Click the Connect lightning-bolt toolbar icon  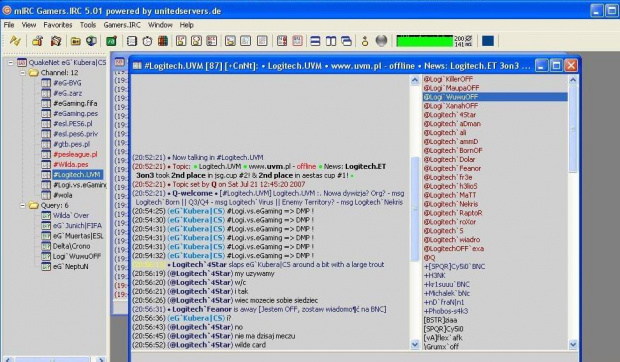(x=15, y=41)
